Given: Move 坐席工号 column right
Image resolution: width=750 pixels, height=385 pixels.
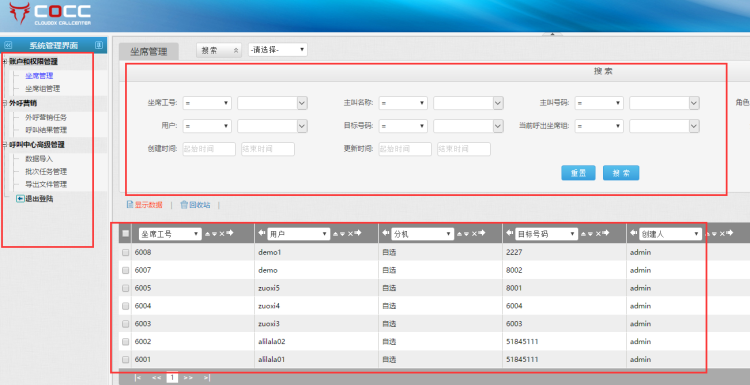Looking at the screenshot, I should [x=230, y=233].
